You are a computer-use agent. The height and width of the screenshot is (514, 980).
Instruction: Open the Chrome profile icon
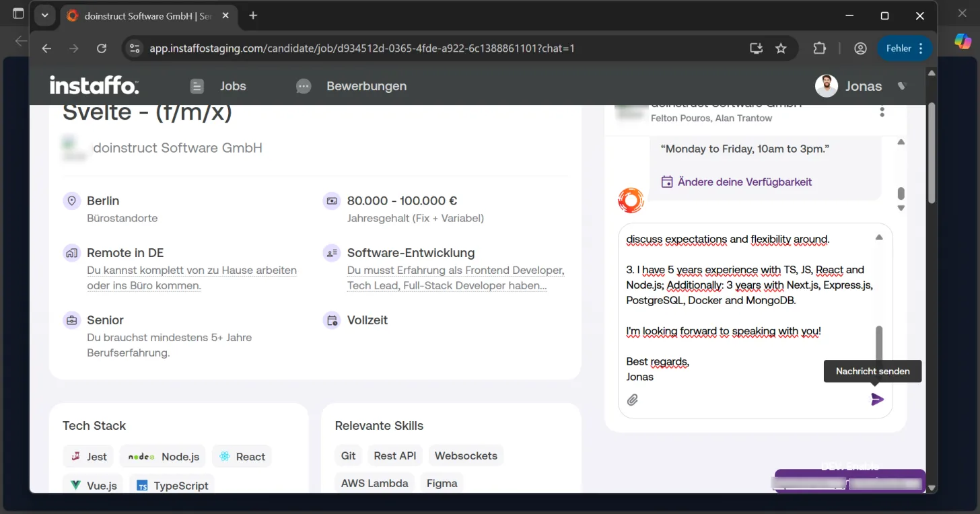860,48
